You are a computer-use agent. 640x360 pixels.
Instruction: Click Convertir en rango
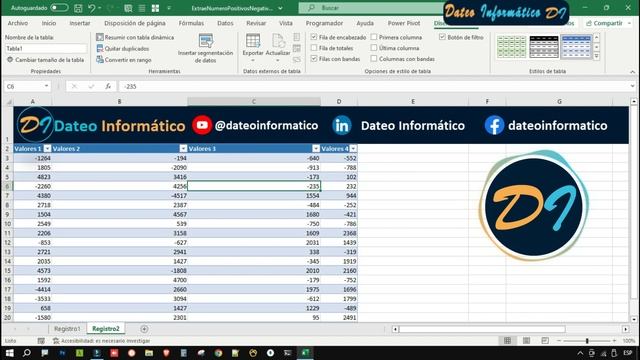tap(124, 60)
